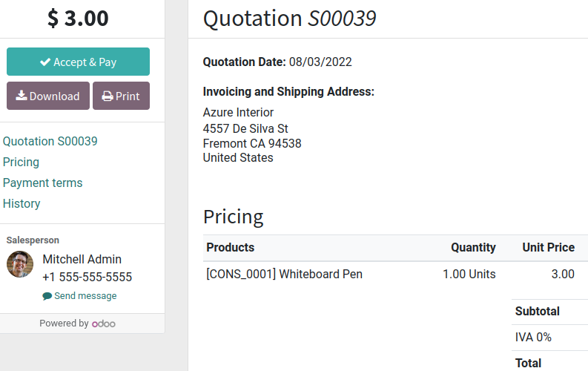Image resolution: width=588 pixels, height=371 pixels.
Task: Click the Powered by text
Action: coord(64,324)
